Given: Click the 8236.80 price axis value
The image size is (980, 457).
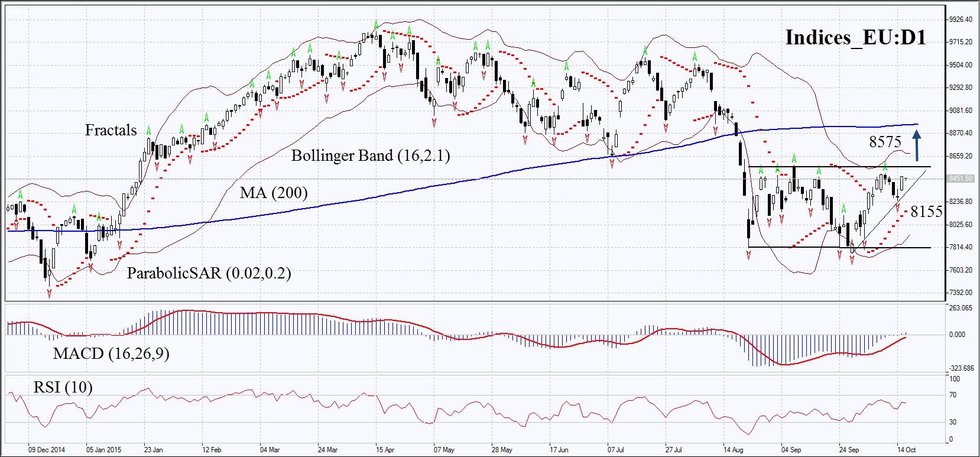Looking at the screenshot, I should (x=960, y=202).
